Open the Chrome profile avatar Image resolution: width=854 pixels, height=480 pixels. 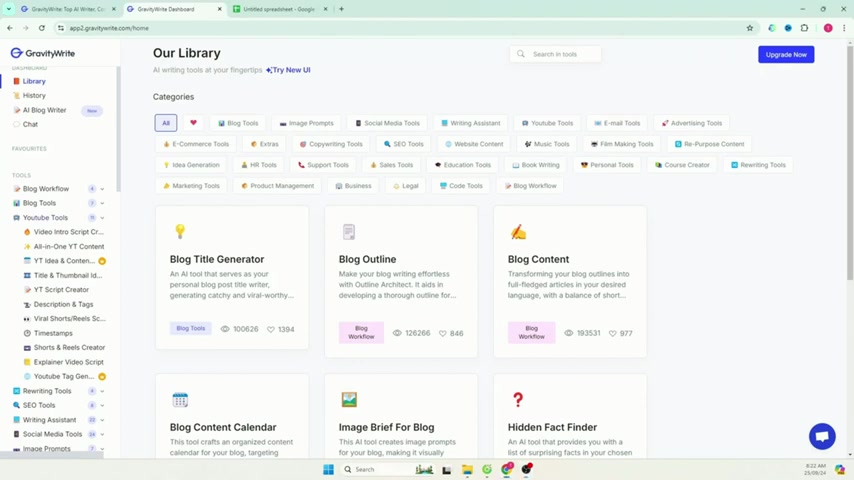(x=828, y=28)
